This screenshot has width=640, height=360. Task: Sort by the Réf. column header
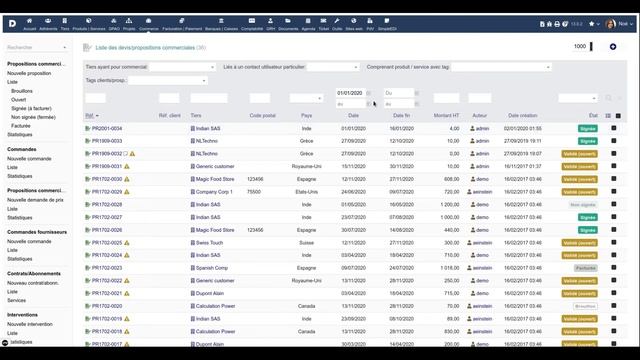(90, 116)
